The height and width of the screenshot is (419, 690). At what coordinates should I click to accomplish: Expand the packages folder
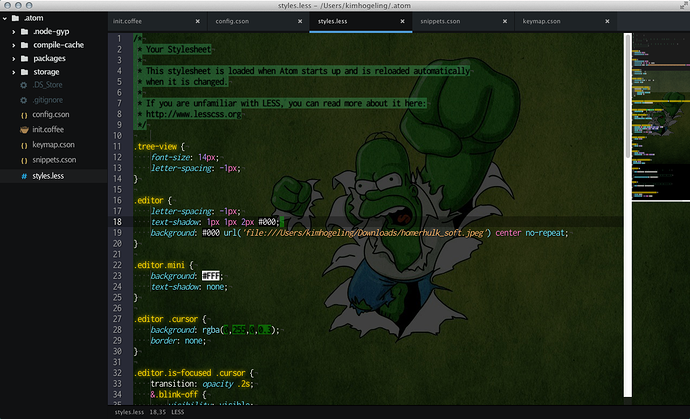point(14,59)
